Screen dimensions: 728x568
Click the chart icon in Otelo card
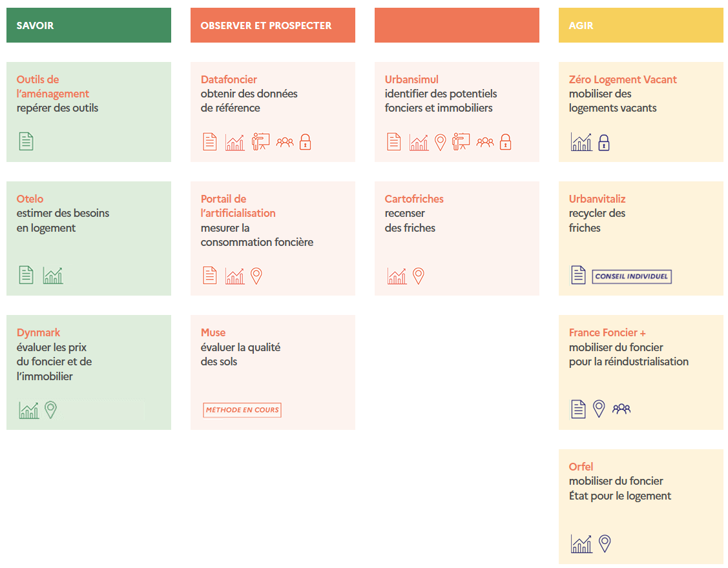pos(53,276)
